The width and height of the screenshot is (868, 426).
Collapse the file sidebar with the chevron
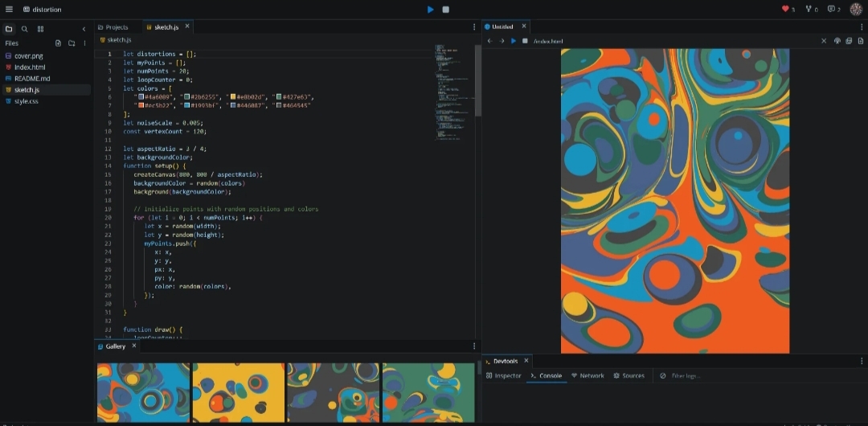(84, 29)
